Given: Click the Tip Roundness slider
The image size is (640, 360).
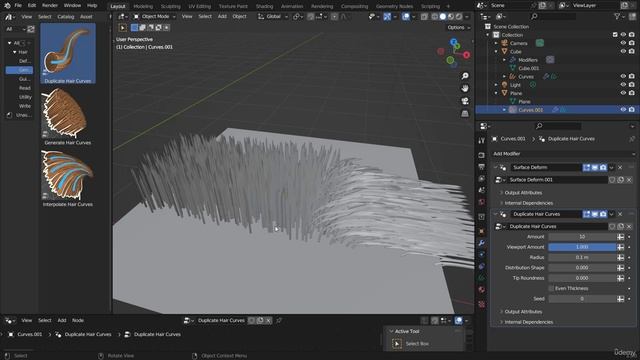Looking at the screenshot, I should point(582,278).
